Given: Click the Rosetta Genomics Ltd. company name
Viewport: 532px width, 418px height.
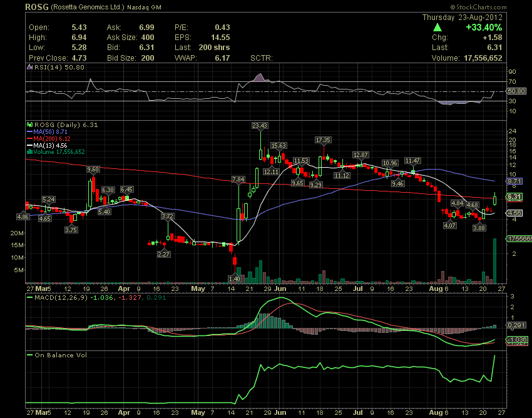Looking at the screenshot, I should [88, 7].
